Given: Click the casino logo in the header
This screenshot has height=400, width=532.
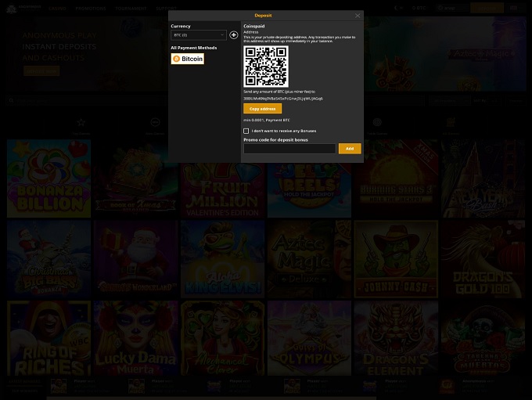Looking at the screenshot, I should click(x=23, y=8).
